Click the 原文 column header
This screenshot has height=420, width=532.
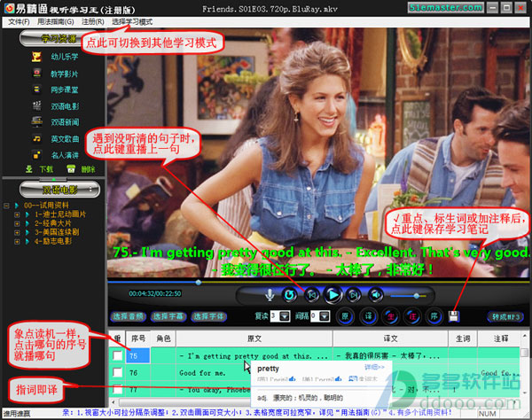[254, 338]
